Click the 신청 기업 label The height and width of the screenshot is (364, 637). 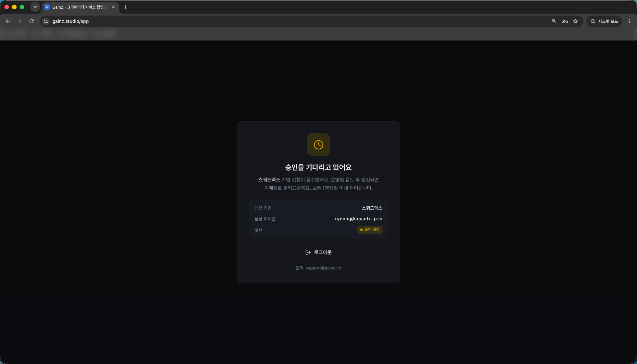[263, 208]
